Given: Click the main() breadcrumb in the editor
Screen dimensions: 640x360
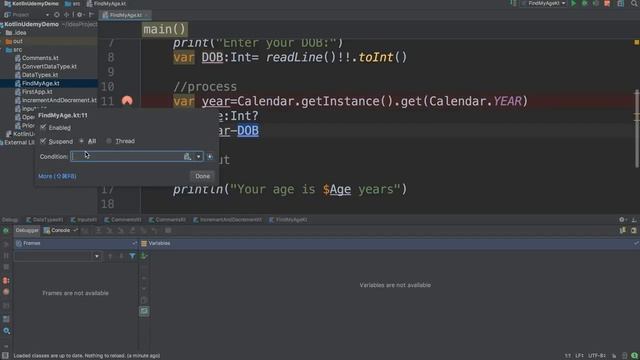Looking at the screenshot, I should tap(165, 29).
